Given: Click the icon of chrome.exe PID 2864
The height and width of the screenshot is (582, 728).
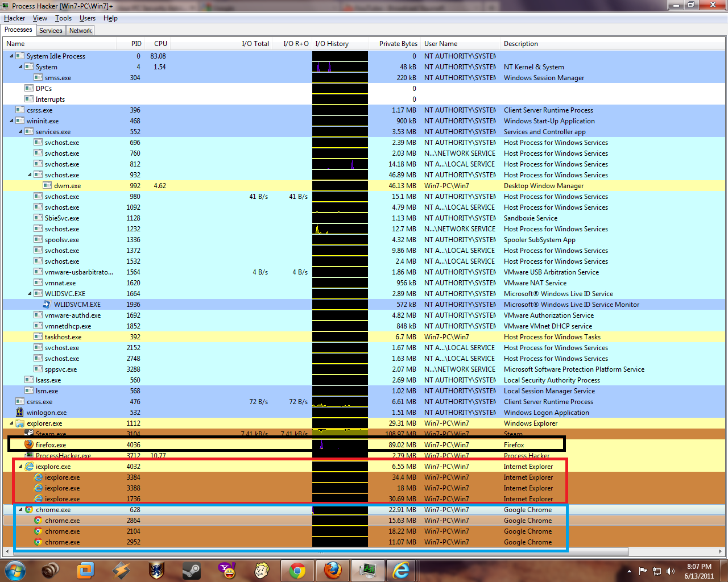Looking at the screenshot, I should tap(38, 521).
